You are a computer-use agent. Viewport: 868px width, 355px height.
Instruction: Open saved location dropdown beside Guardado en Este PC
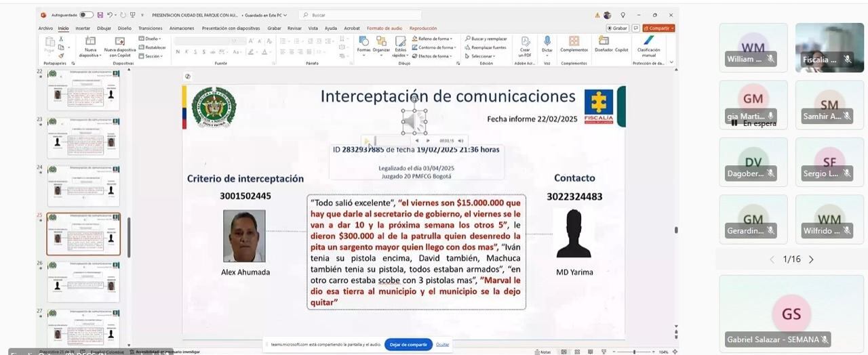click(285, 15)
